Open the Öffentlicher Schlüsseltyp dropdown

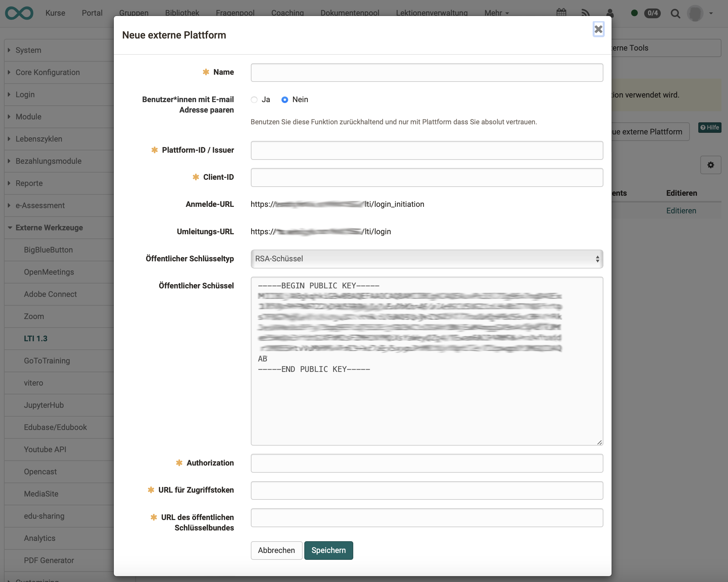coord(427,259)
